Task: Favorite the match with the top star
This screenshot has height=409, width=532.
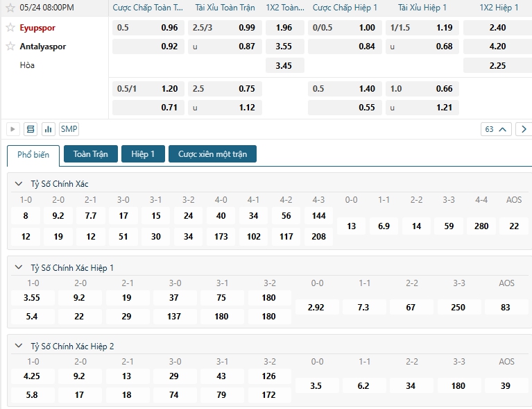Action: point(10,8)
